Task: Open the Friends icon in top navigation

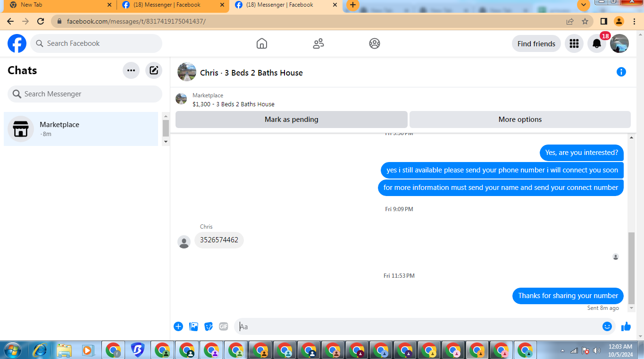Action: coord(318,43)
